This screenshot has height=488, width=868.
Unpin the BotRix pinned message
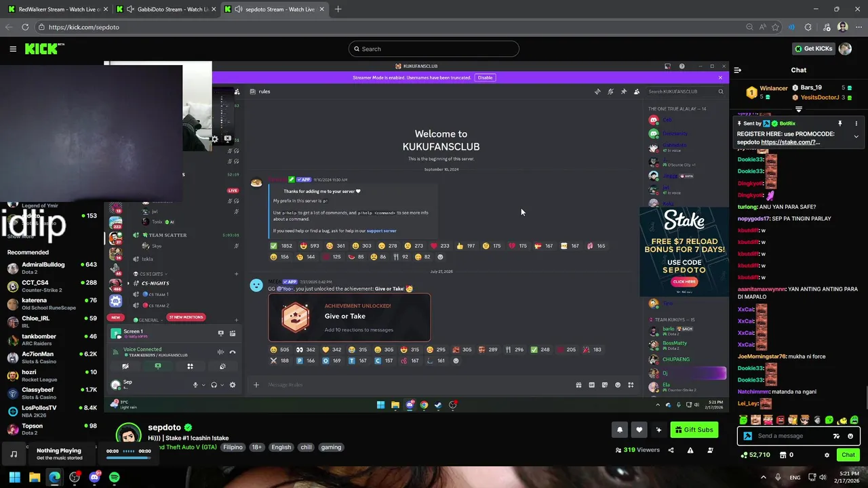(x=840, y=123)
